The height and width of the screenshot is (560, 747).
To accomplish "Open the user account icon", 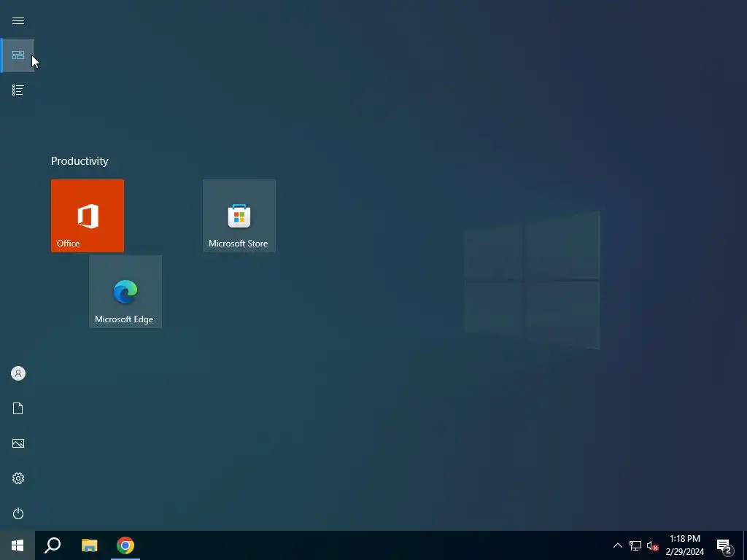I will click(18, 373).
